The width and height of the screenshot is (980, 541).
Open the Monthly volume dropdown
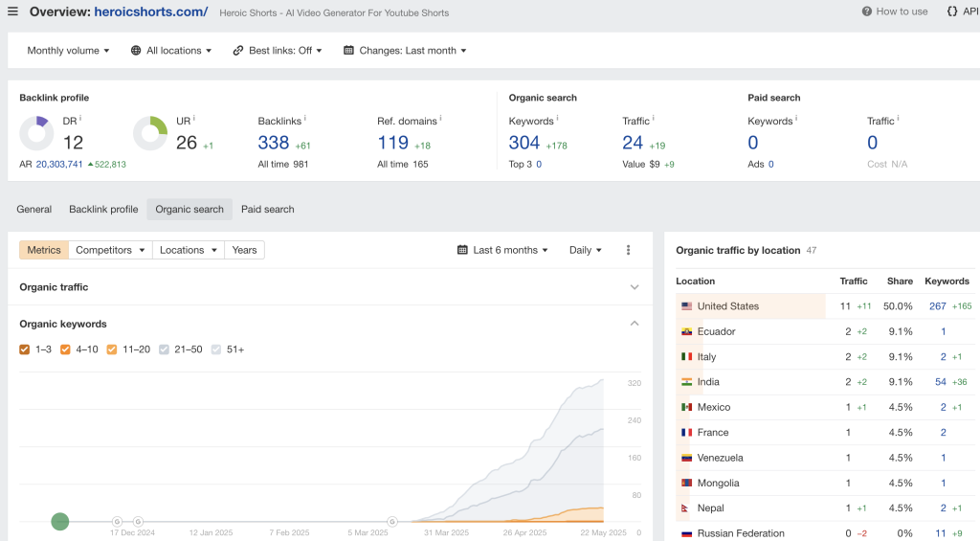click(x=68, y=51)
